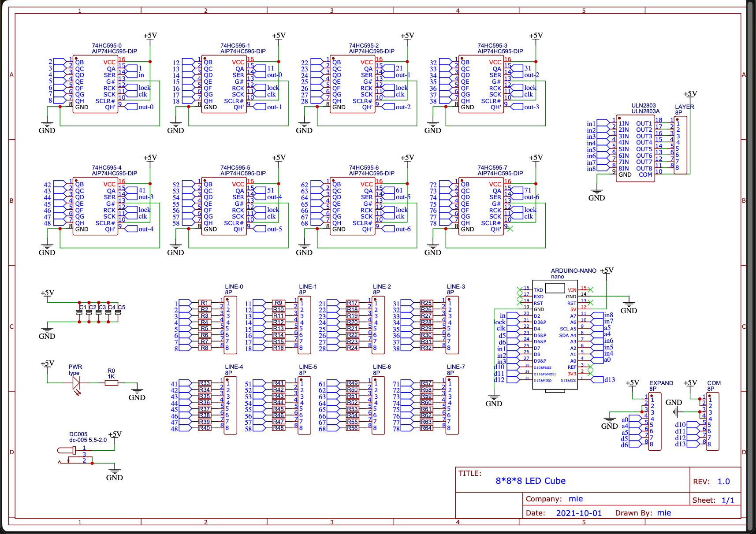Click the Sheet value '1/1'
This screenshot has height=534, width=756.
[x=728, y=501]
